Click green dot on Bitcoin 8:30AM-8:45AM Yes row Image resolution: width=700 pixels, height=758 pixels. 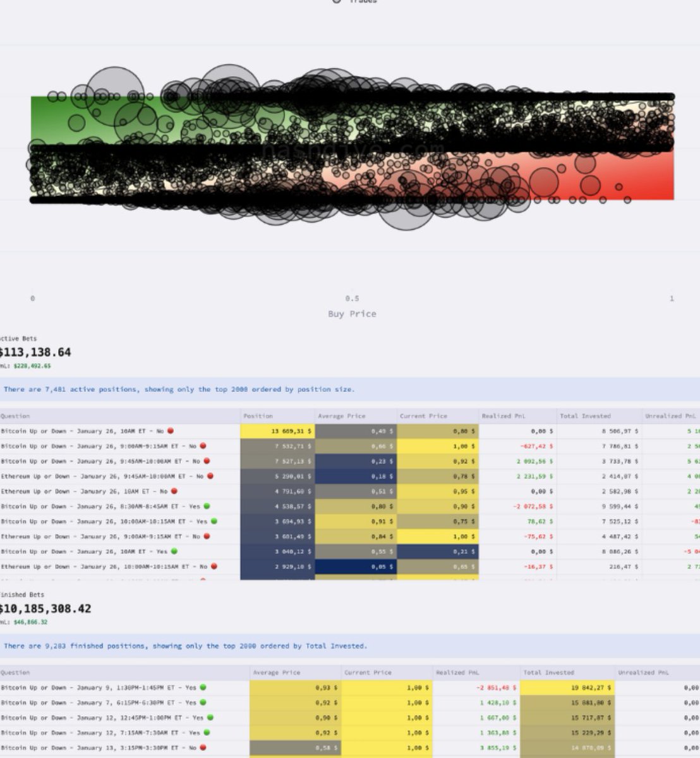[x=207, y=507]
